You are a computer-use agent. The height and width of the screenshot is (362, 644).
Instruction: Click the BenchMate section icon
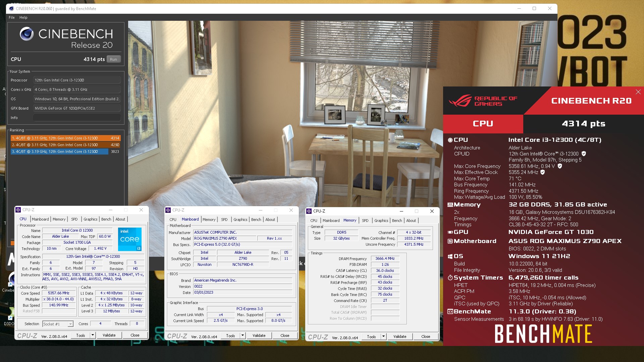click(450, 312)
